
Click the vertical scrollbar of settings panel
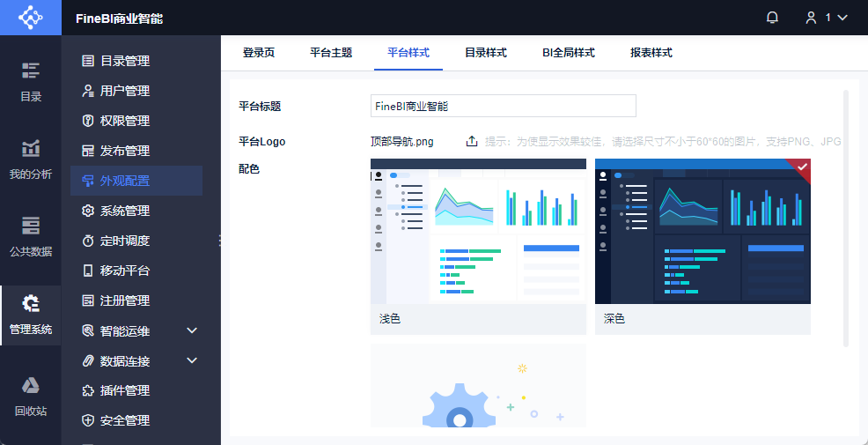(845, 219)
